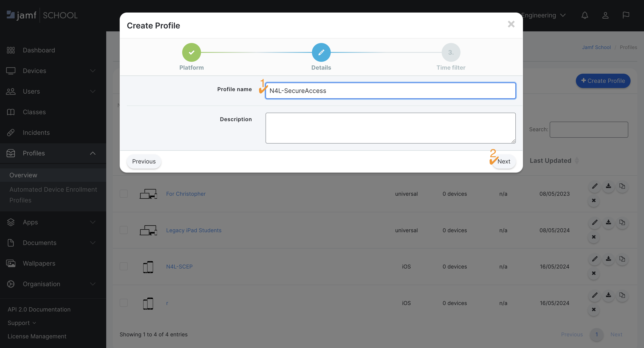The image size is (644, 348).
Task: Download the Legacy iPad Students profile
Action: pyautogui.click(x=609, y=222)
